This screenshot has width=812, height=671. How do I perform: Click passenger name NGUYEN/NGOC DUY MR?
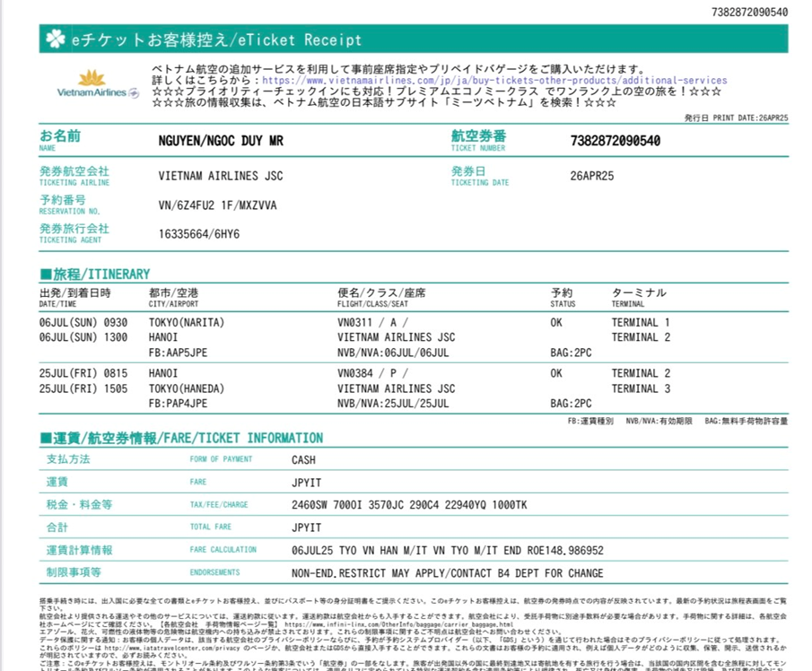[233, 141]
